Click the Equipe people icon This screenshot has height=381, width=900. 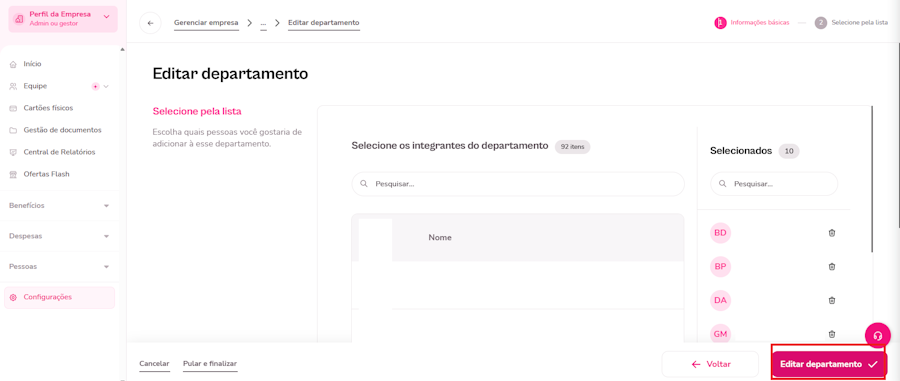click(x=13, y=86)
